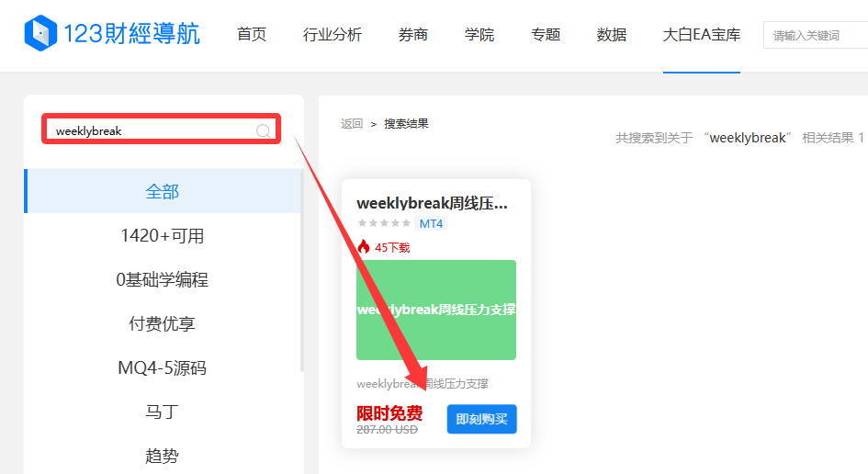The width and height of the screenshot is (868, 474).
Task: Open the 首页 nav menu item
Action: click(252, 35)
